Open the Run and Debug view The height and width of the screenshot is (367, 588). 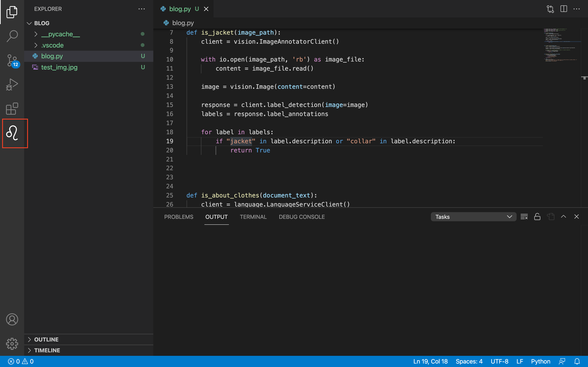click(x=12, y=84)
